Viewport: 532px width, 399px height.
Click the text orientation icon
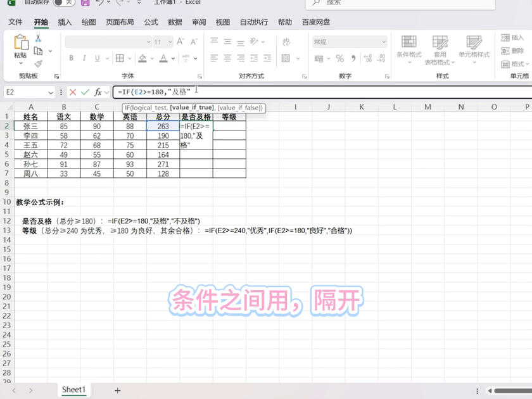[x=254, y=41]
